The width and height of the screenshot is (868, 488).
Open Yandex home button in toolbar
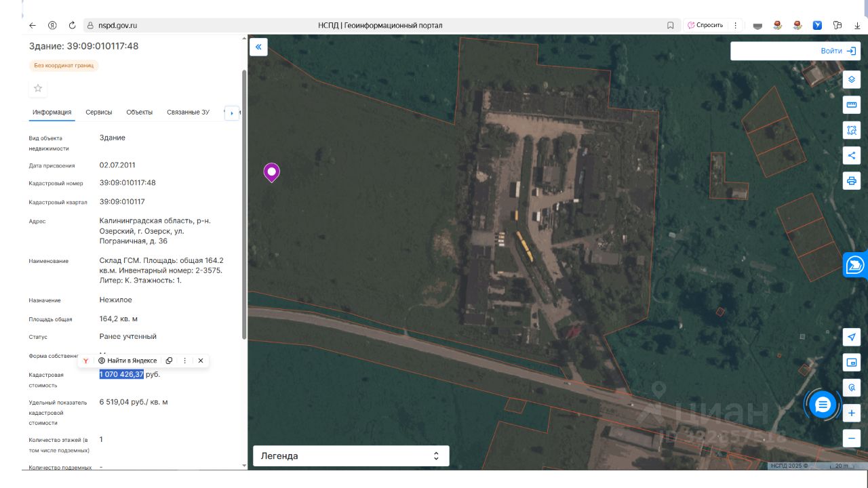tap(52, 25)
